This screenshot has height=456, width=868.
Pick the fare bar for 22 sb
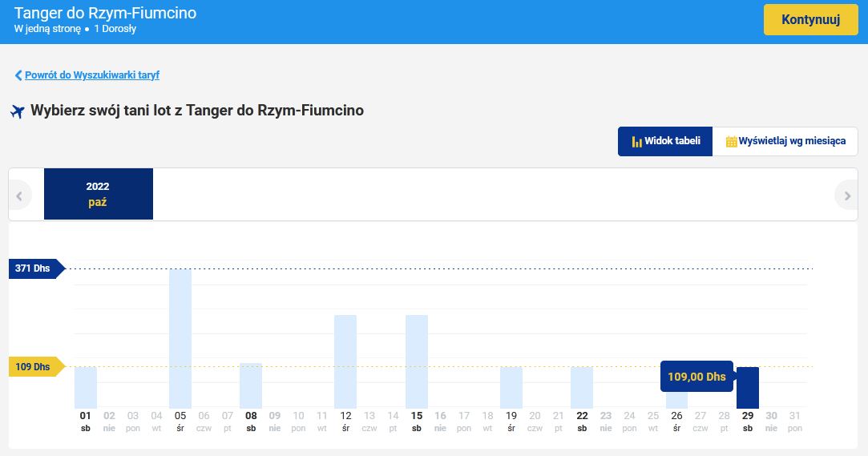pos(582,387)
